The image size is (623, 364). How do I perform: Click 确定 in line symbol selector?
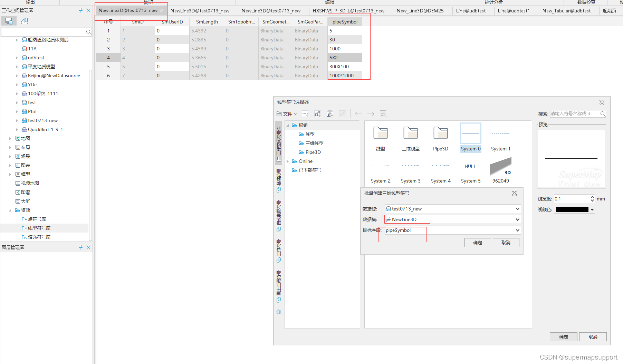click(x=564, y=337)
